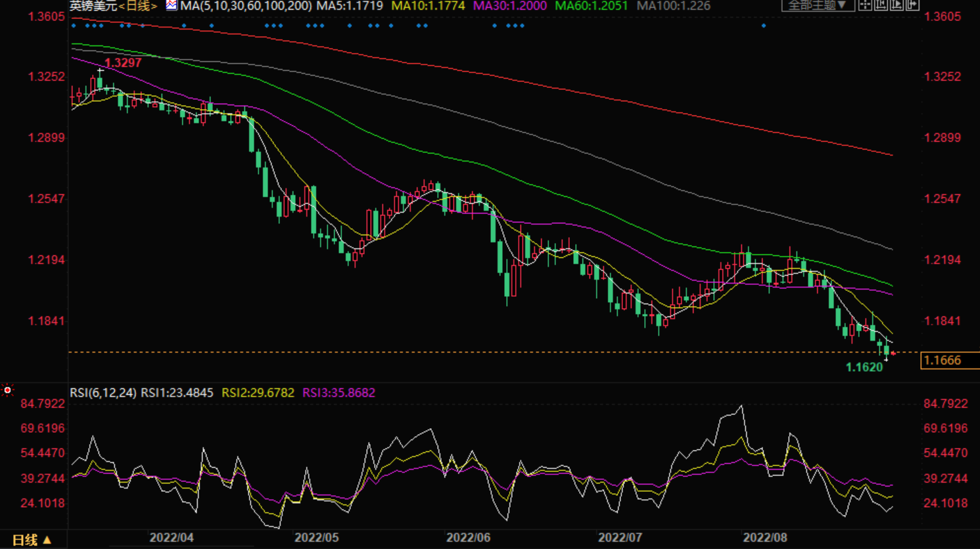The image size is (980, 549).
Task: Expand the 日线 period selector at bottom left
Action: click(x=32, y=540)
